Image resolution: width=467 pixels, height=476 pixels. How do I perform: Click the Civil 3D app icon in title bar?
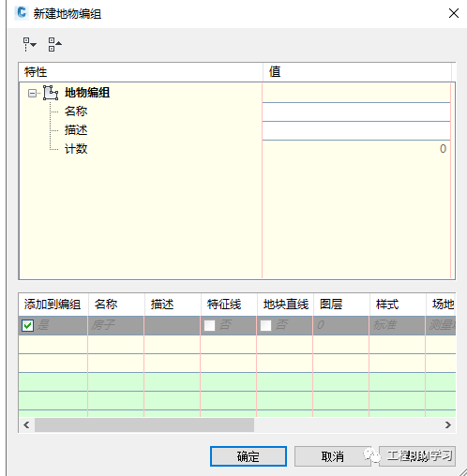pyautogui.click(x=22, y=13)
